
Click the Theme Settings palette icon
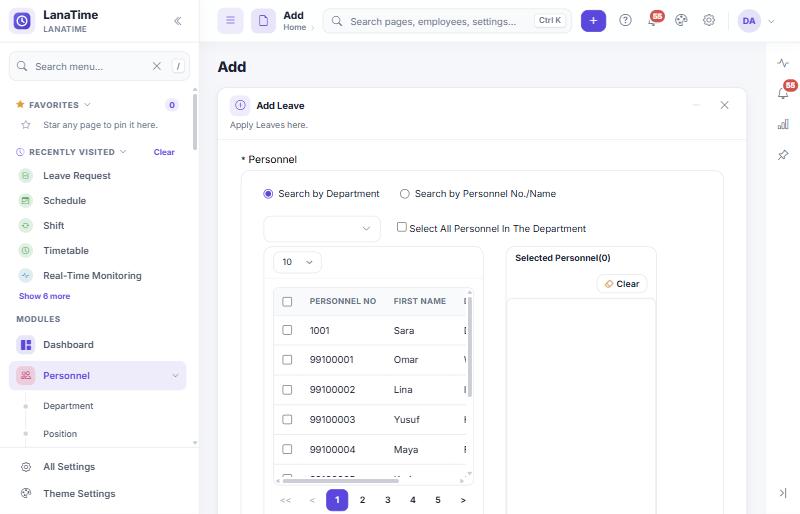26,494
